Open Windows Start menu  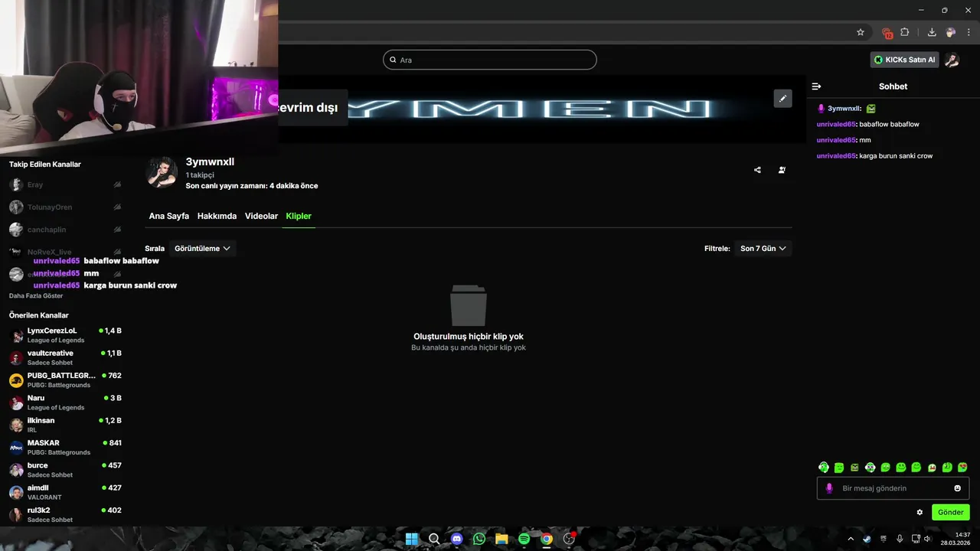pos(412,539)
